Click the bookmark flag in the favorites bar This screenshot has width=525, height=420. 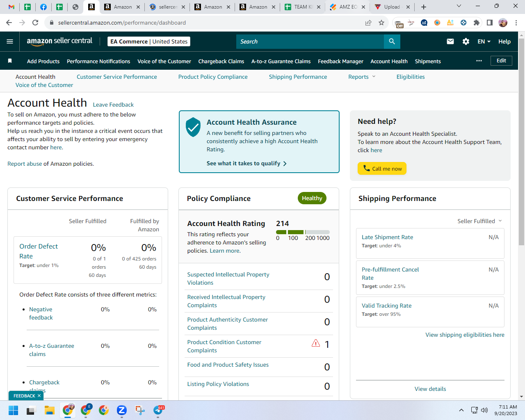pos(10,61)
